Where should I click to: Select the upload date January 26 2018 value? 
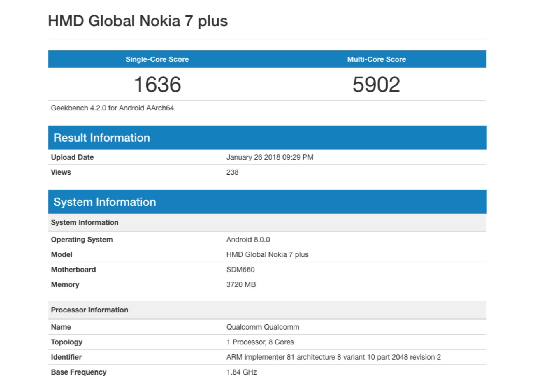click(270, 157)
